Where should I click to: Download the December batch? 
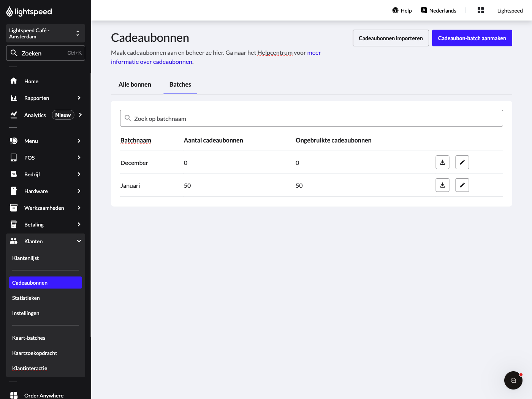(442, 162)
